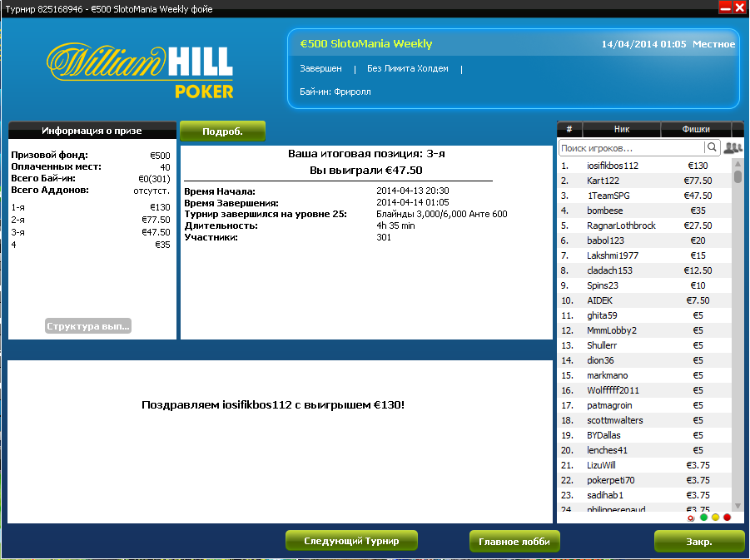Click the Всего Аддонов: label
The height and width of the screenshot is (560, 750).
pyautogui.click(x=50, y=190)
